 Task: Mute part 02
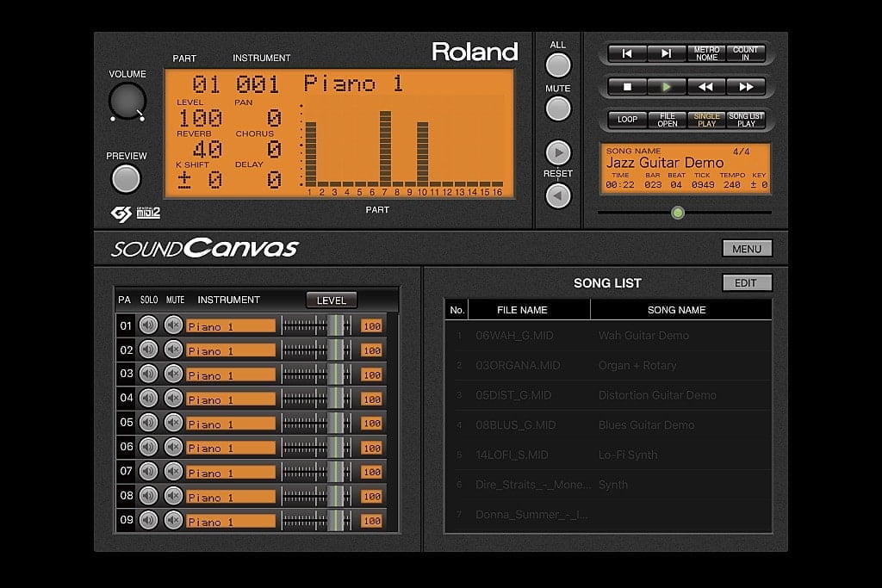tap(173, 350)
